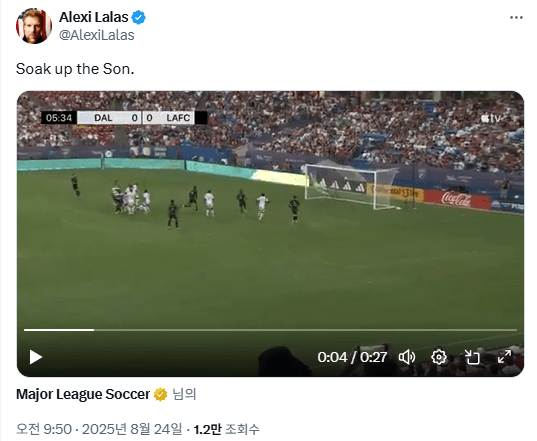Open Major League Soccer source account
This screenshot has height=441, width=537.
tap(83, 394)
